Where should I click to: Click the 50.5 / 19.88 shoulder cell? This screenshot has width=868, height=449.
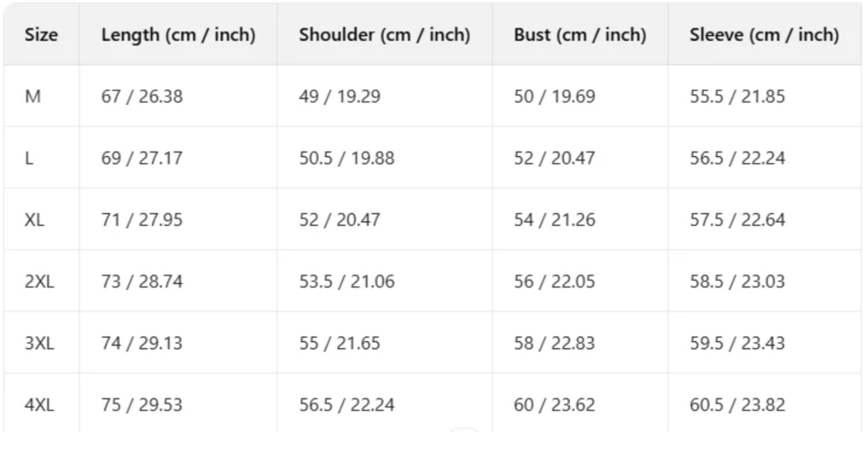pos(346,159)
